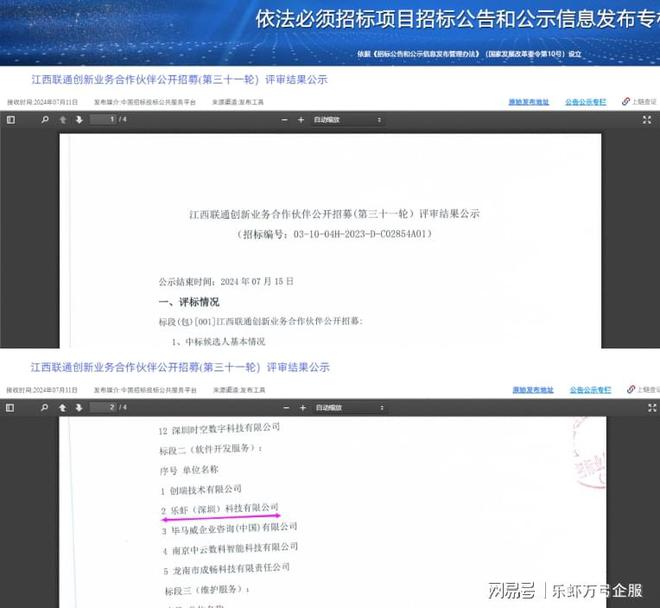Click the blue announcement title above page 2 viewer
The width and height of the screenshot is (660, 608).
180,367
